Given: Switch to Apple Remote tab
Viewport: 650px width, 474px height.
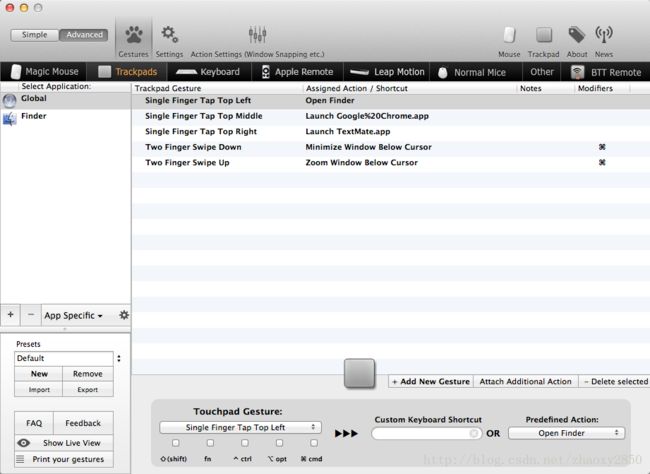Looking at the screenshot, I should pos(298,72).
